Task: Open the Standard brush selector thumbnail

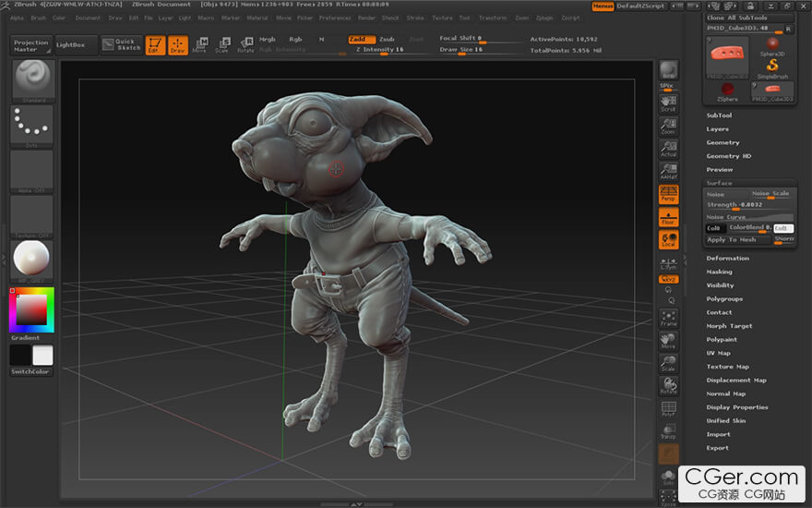Action: 32,81
